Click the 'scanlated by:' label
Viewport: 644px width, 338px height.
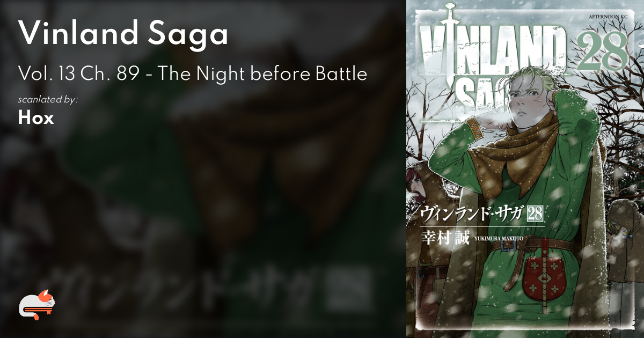tap(48, 100)
